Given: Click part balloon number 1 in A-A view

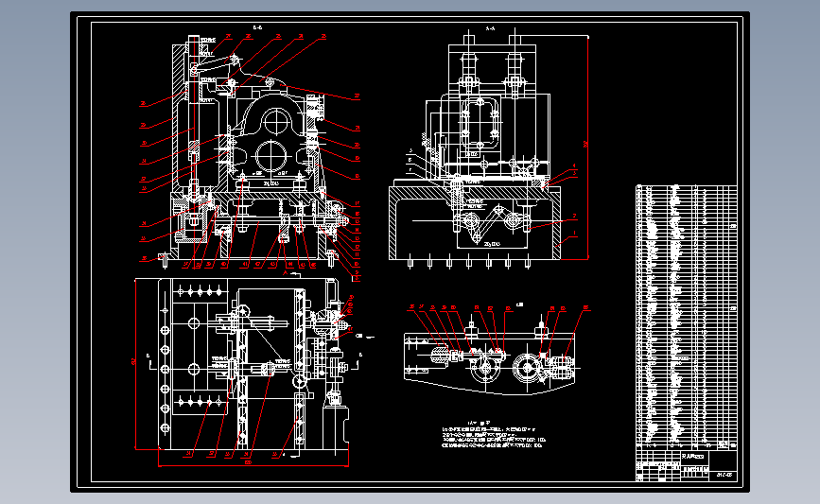Looking at the screenshot, I should click(574, 234).
